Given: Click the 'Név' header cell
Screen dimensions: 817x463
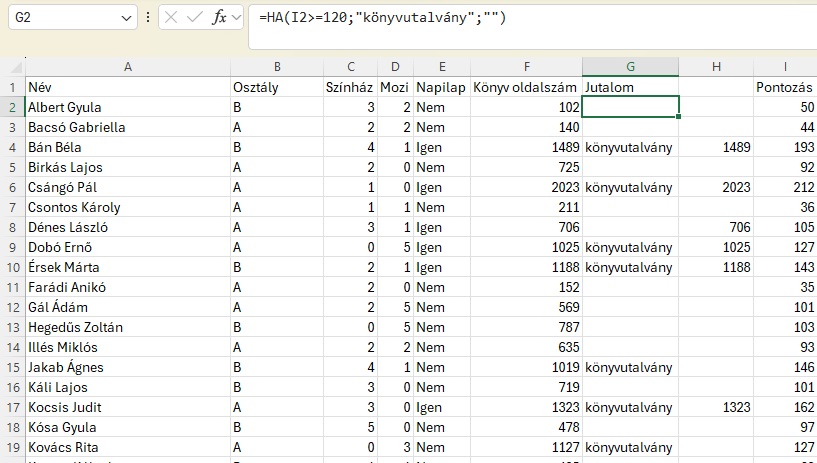Looking at the screenshot, I should (x=128, y=87).
